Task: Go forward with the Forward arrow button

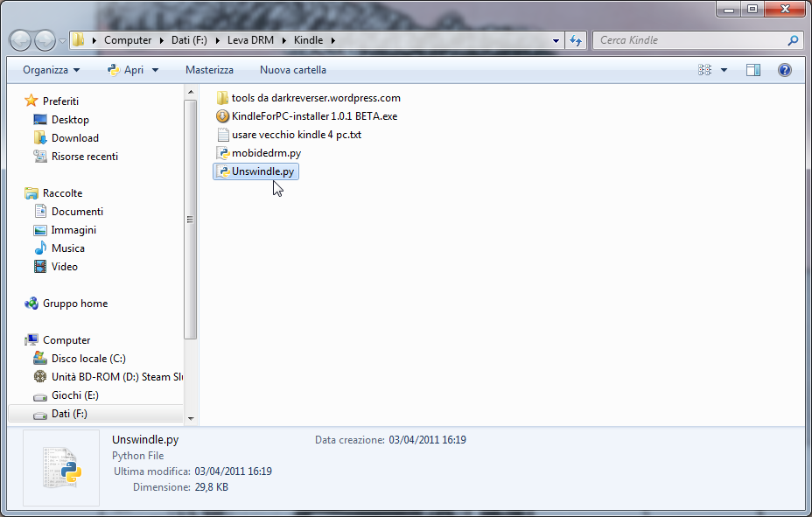Action: (45, 40)
